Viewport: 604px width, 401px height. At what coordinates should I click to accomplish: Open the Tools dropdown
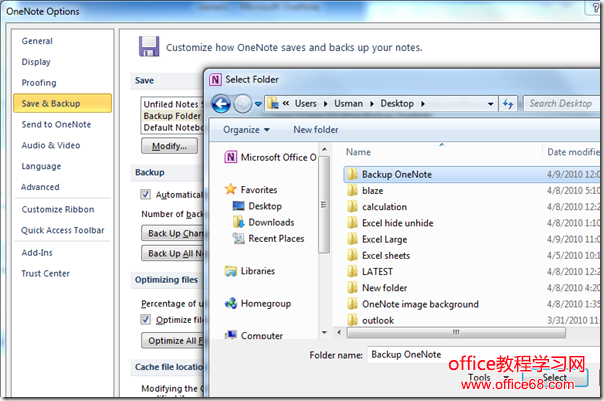(484, 378)
